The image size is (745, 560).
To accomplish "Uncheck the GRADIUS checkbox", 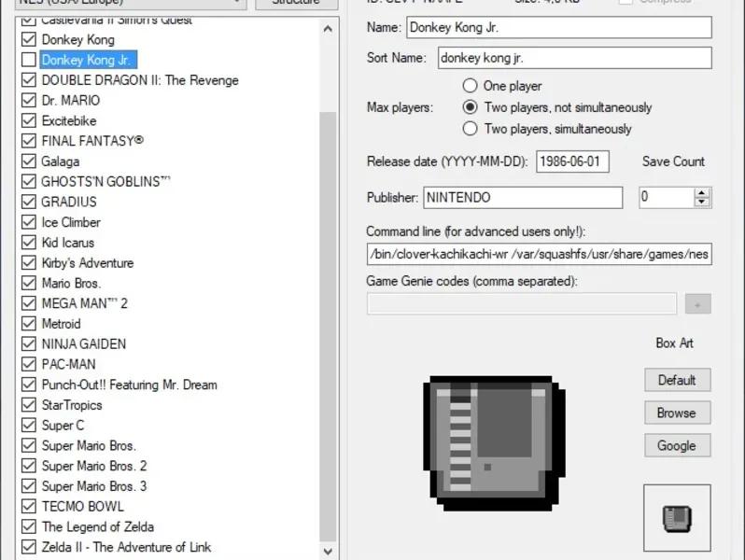I will point(29,202).
